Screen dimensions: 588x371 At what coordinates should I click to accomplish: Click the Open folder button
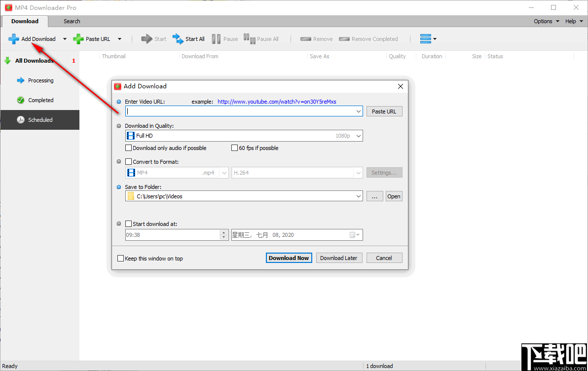[x=394, y=196]
